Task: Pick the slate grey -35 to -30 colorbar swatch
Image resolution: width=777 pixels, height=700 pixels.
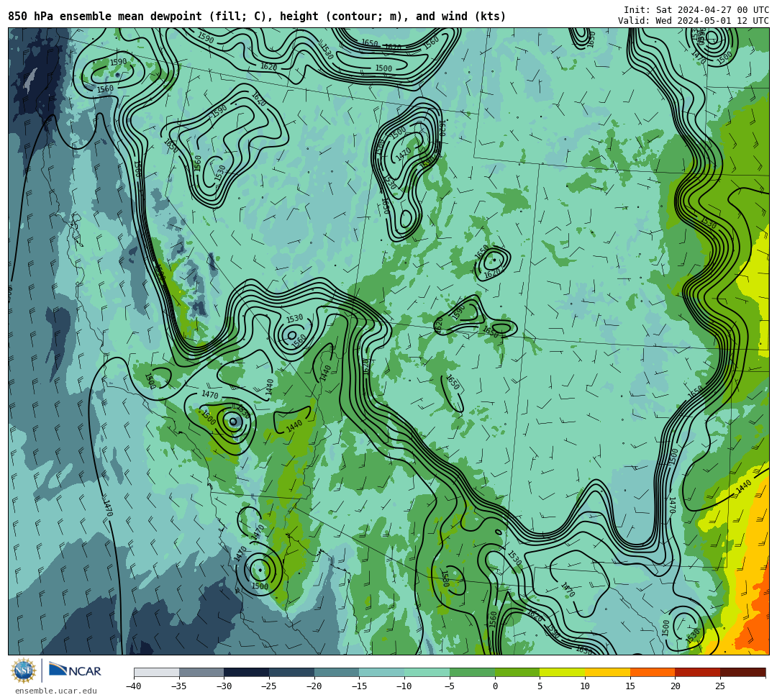Action: point(201,672)
